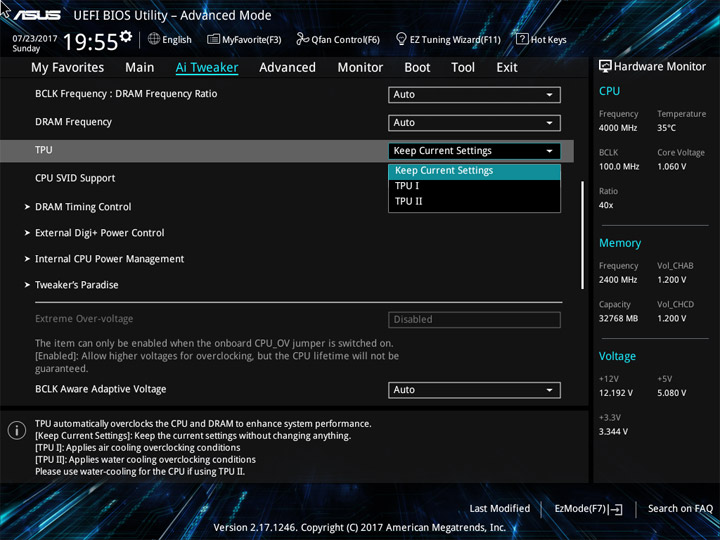Expand Tweaker's Paradise submenu
The image size is (720, 540).
coord(77,285)
